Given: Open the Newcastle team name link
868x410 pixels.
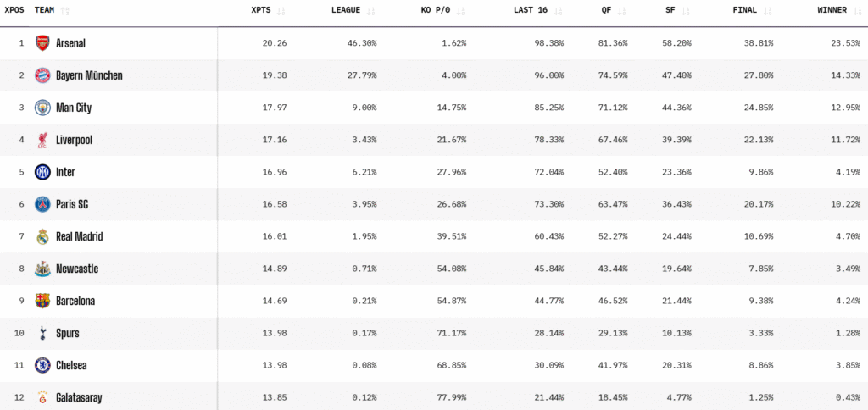Looking at the screenshot, I should point(77,269).
